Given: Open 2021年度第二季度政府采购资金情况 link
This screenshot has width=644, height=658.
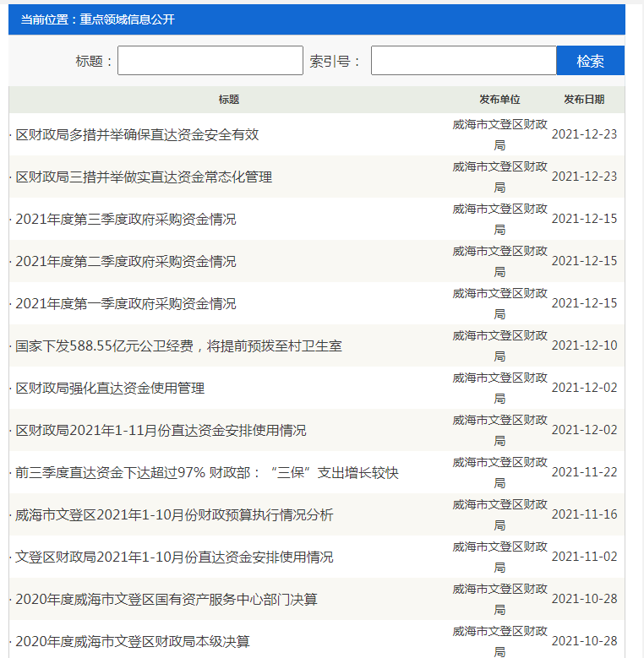Looking at the screenshot, I should [126, 262].
